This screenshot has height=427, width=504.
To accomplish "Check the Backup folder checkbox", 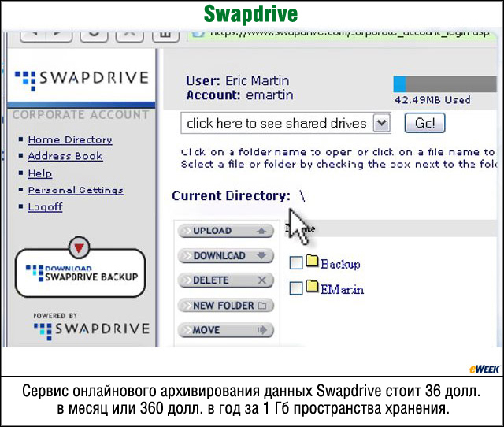I will [x=296, y=263].
